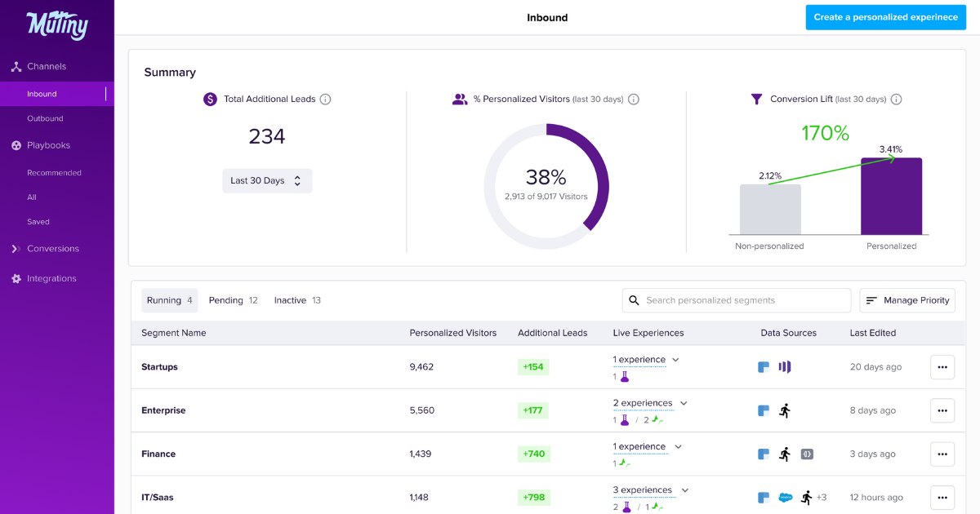Expand the 2 experiences dropdown for Enterprise
Screen dimensions: 980x514
684,402
